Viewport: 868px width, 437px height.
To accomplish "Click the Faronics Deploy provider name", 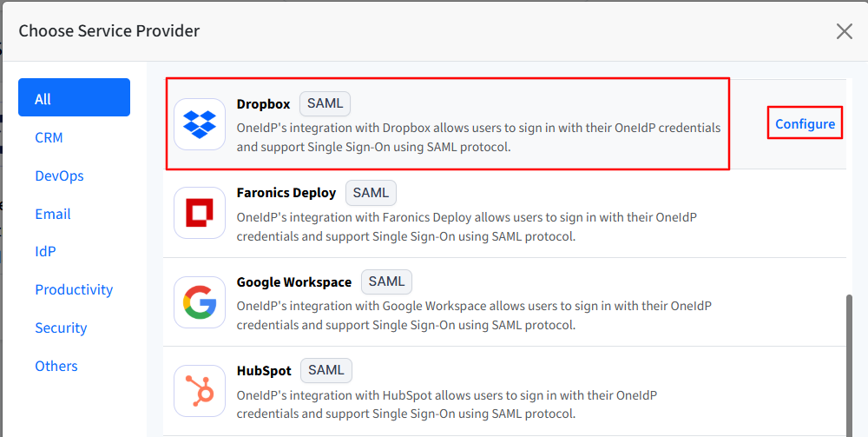I will [x=286, y=193].
